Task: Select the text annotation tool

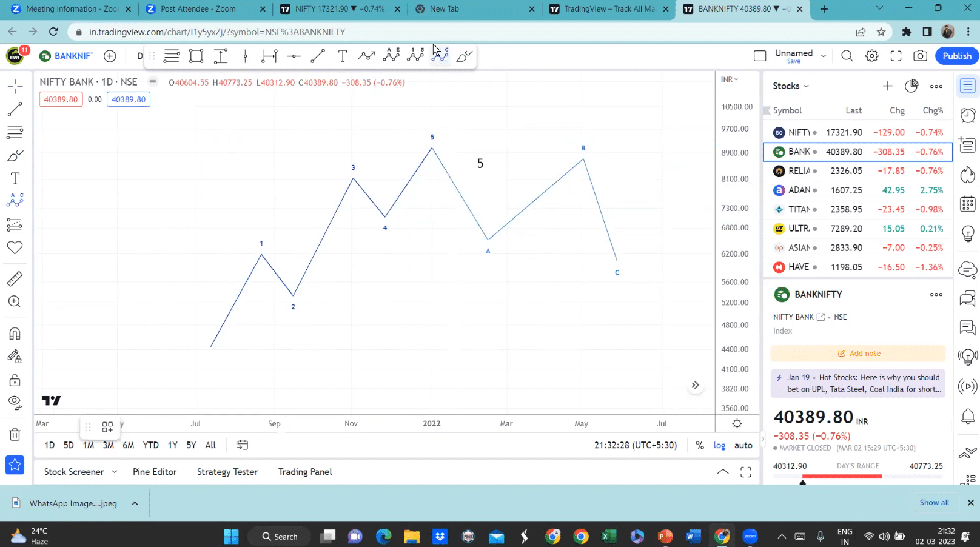Action: click(15, 178)
